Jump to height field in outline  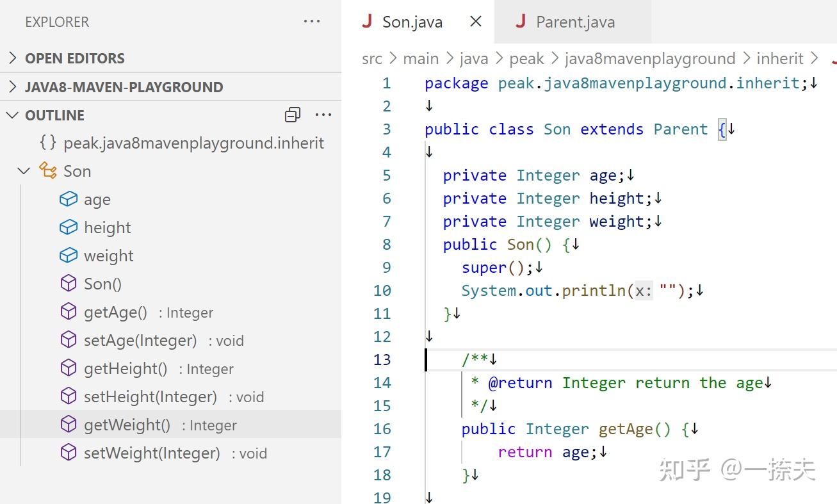108,227
